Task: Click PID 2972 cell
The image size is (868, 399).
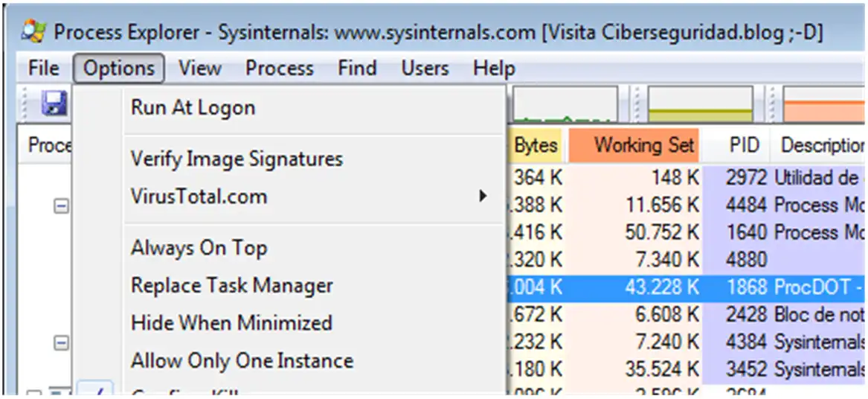Action: pos(746,178)
